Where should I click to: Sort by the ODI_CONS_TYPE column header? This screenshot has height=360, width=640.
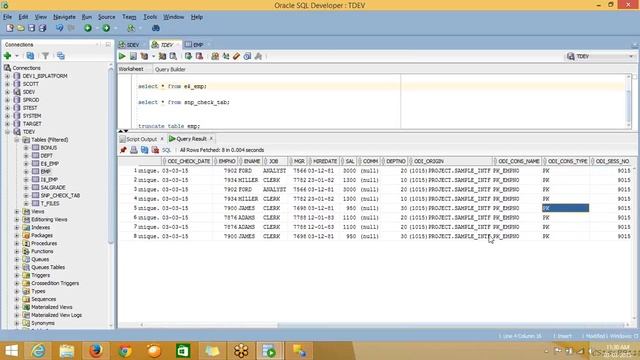coord(567,161)
